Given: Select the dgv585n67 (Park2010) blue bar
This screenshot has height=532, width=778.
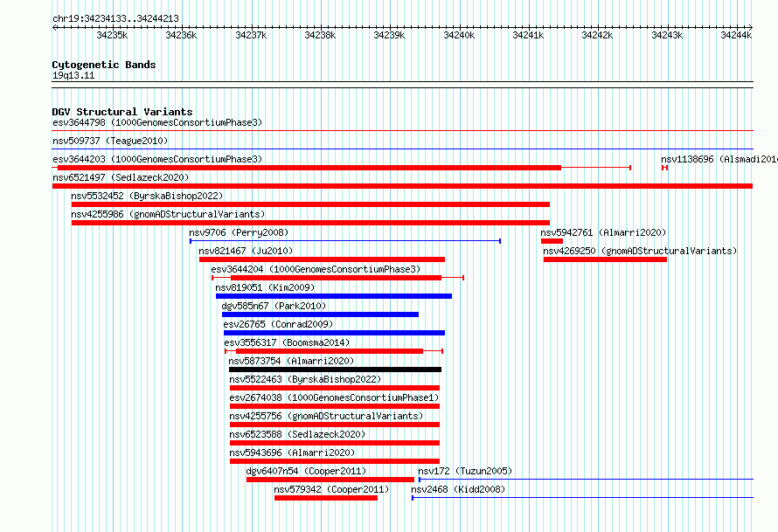Looking at the screenshot, I should pos(320,314).
